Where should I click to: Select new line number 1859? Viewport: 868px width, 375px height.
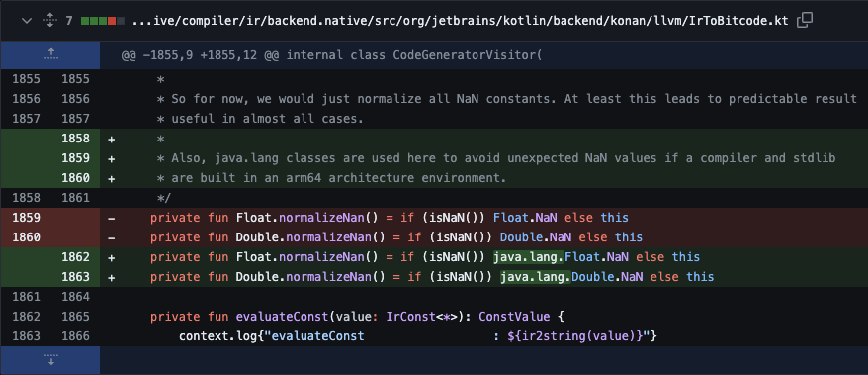75,158
